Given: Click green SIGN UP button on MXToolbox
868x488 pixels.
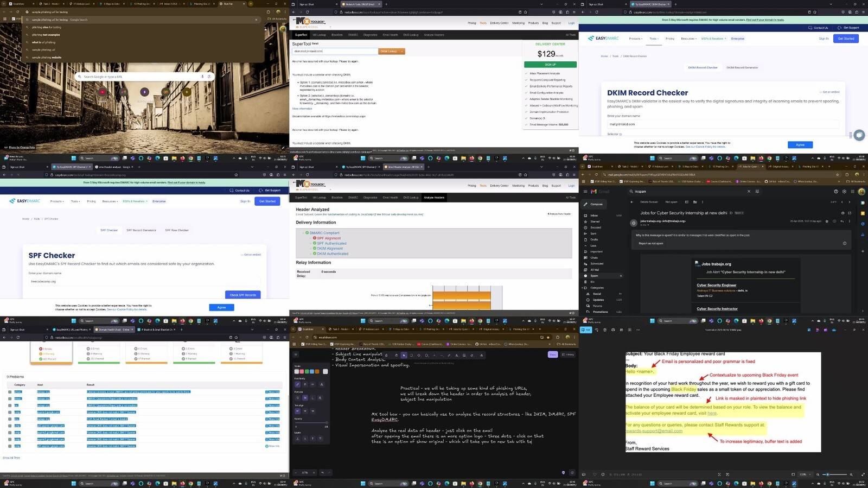Looking at the screenshot, I should pos(550,65).
